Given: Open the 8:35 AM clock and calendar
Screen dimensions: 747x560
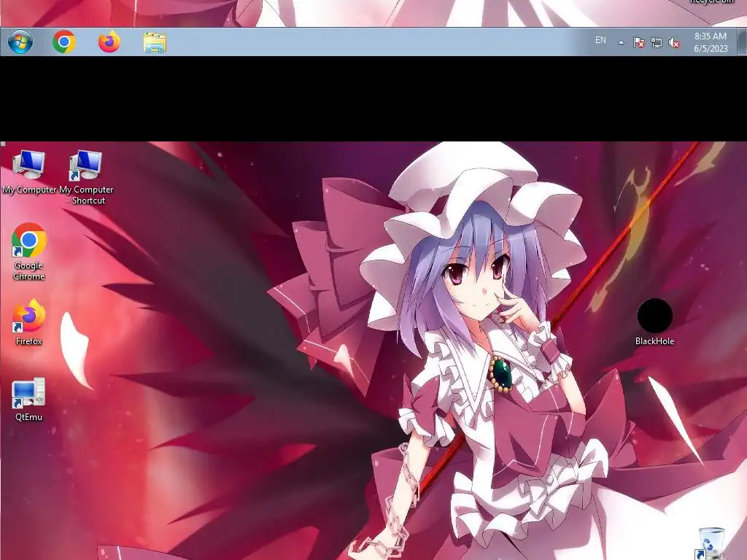Looking at the screenshot, I should point(711,42).
